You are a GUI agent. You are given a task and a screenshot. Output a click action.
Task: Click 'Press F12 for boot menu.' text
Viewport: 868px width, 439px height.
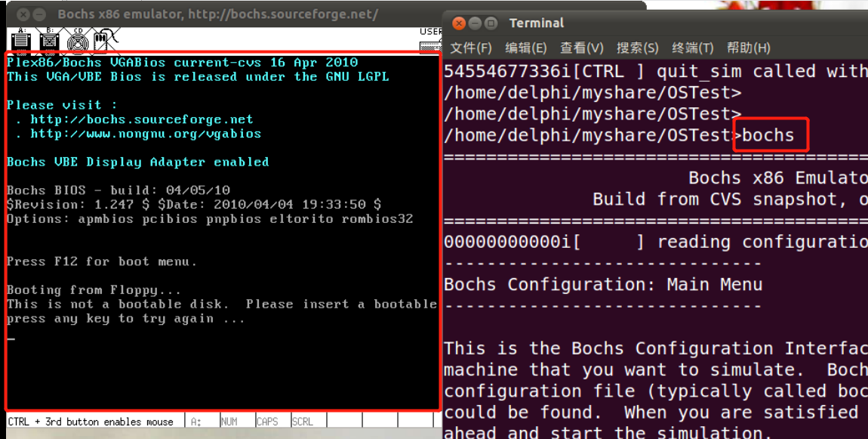click(x=102, y=261)
